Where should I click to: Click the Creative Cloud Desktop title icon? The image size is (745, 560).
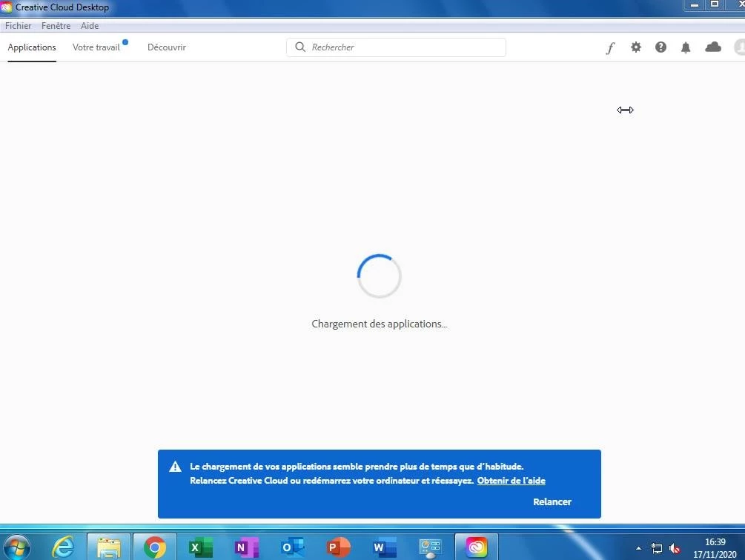click(x=6, y=7)
